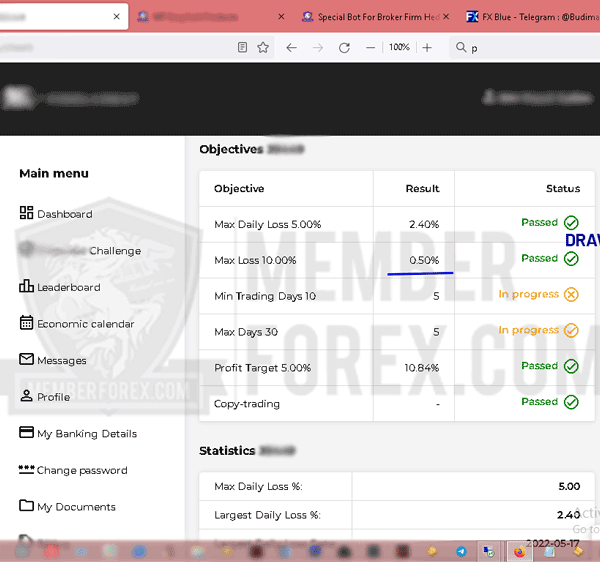Click the browser reload button
The height and width of the screenshot is (562, 600).
tap(344, 47)
